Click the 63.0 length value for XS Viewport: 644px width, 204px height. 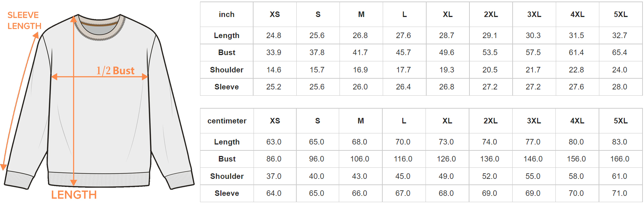click(x=274, y=142)
